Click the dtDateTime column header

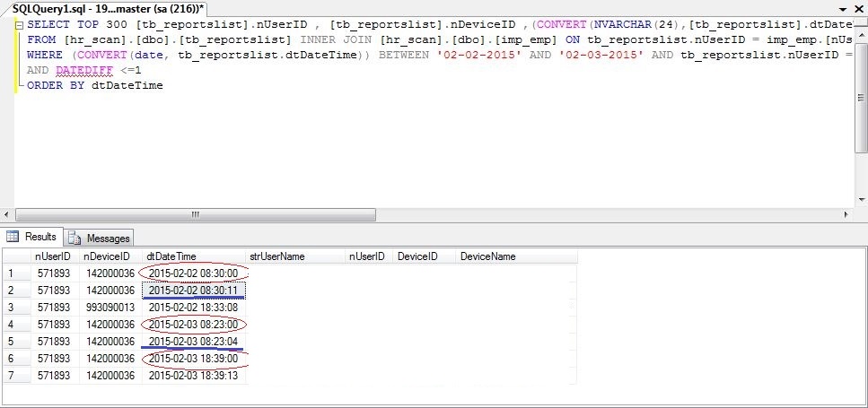click(194, 256)
